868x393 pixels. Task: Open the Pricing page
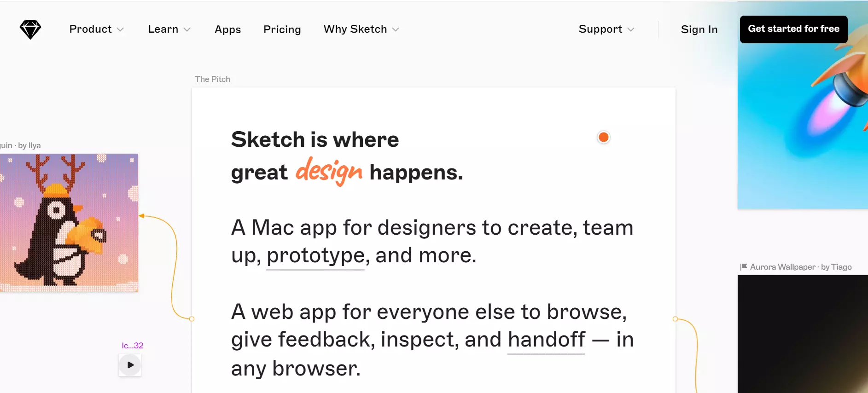282,29
